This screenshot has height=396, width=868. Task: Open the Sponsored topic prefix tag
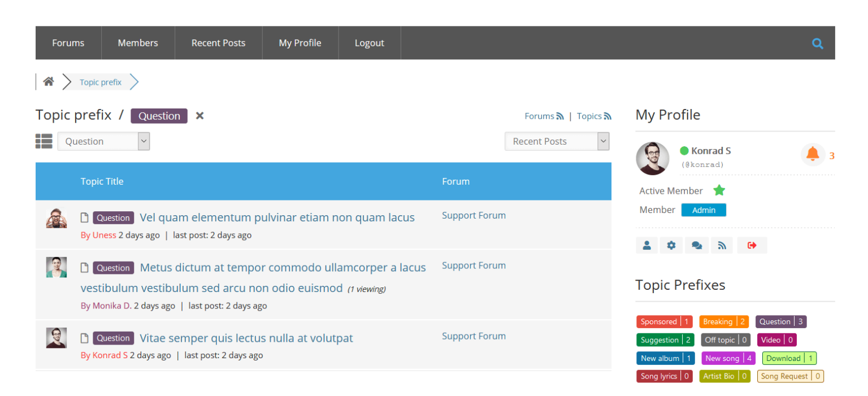click(664, 321)
